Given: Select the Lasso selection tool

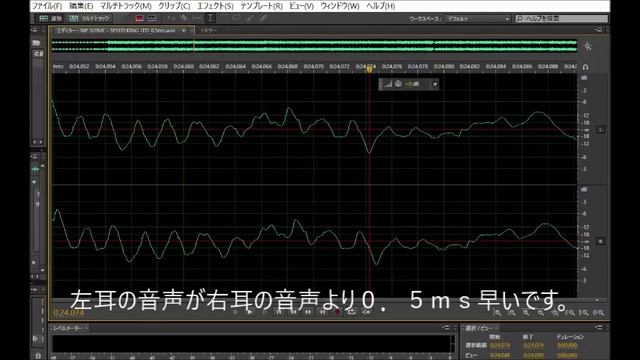Looking at the screenshot, I should point(237,18).
